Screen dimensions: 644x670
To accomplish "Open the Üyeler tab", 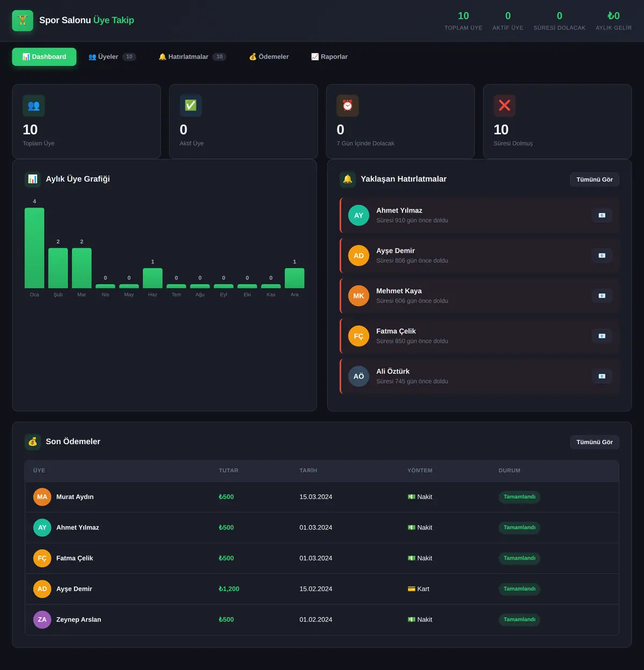I will pos(112,57).
